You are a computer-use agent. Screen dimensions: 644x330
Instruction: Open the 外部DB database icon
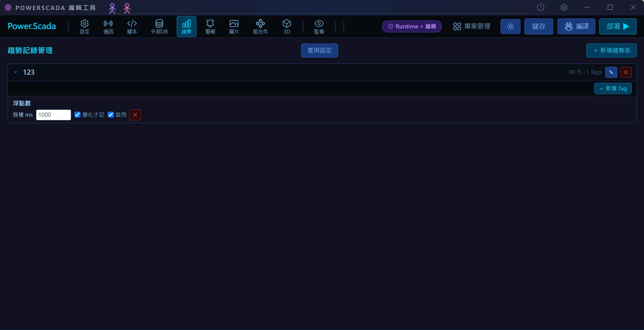[x=159, y=26]
